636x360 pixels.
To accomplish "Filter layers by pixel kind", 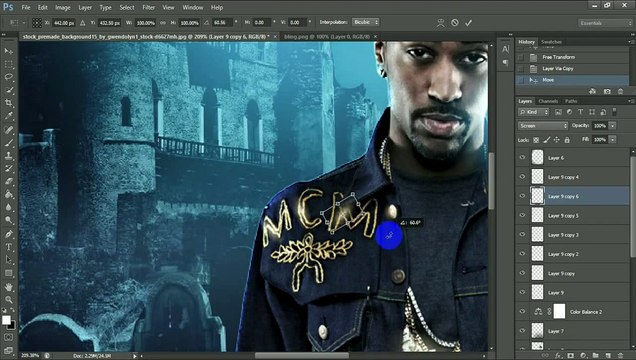I will (558, 112).
